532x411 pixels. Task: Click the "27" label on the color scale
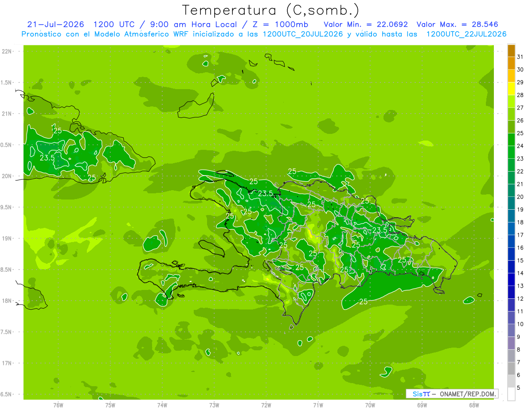[x=520, y=108]
